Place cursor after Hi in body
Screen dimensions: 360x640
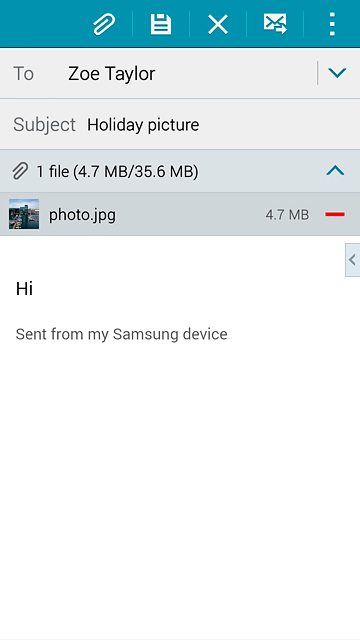(x=34, y=289)
